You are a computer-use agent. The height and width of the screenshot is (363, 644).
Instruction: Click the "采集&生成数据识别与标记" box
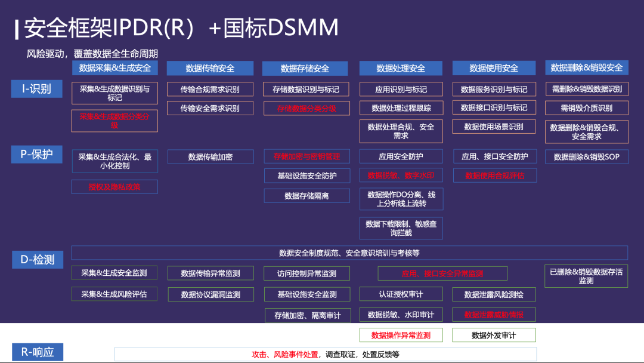pyautogui.click(x=114, y=93)
